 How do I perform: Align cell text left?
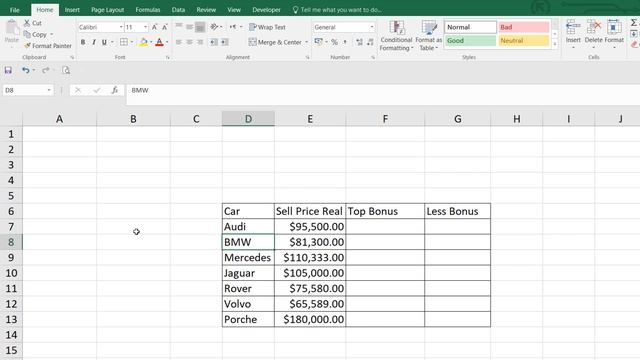tap(179, 42)
